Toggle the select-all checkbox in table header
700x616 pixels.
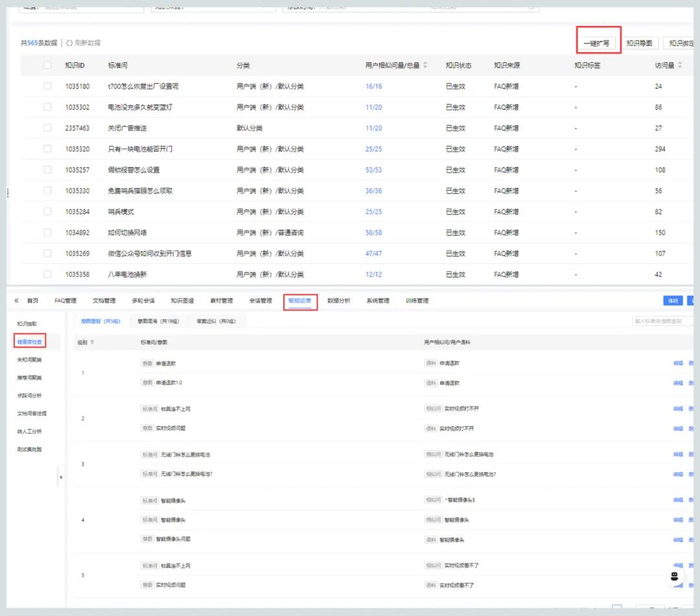pyautogui.click(x=47, y=65)
